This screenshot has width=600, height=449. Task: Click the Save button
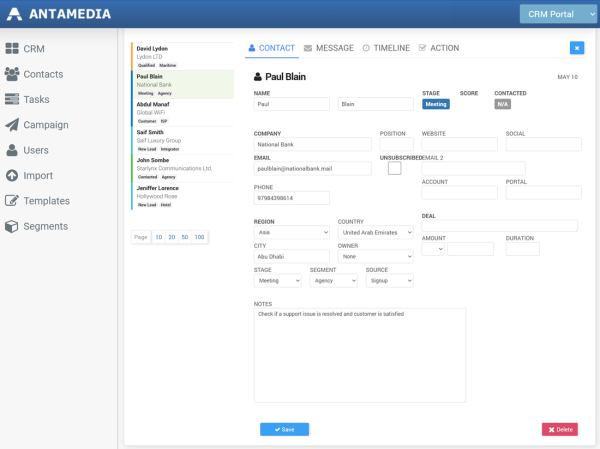pyautogui.click(x=284, y=429)
